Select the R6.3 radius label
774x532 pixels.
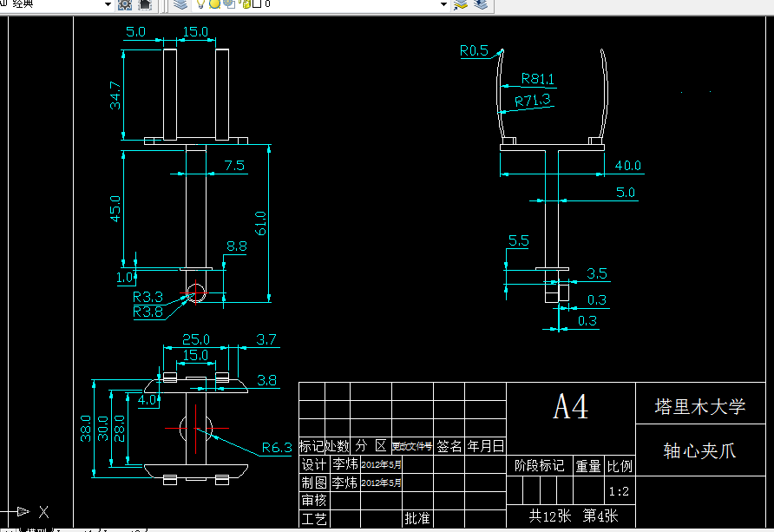(277, 448)
